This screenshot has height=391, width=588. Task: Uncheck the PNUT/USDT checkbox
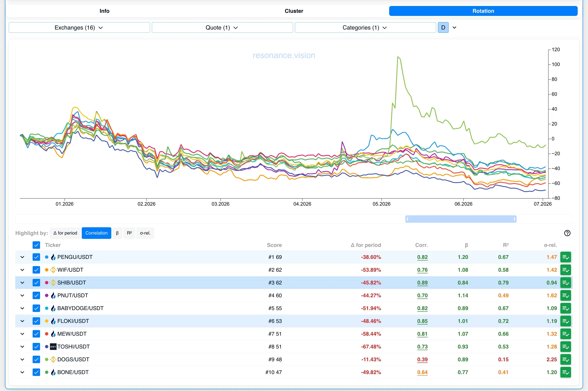36,295
